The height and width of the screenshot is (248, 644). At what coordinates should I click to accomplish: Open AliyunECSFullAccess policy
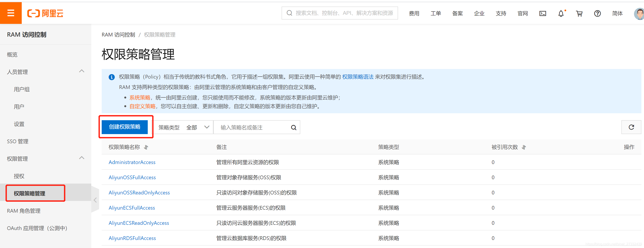(132, 208)
